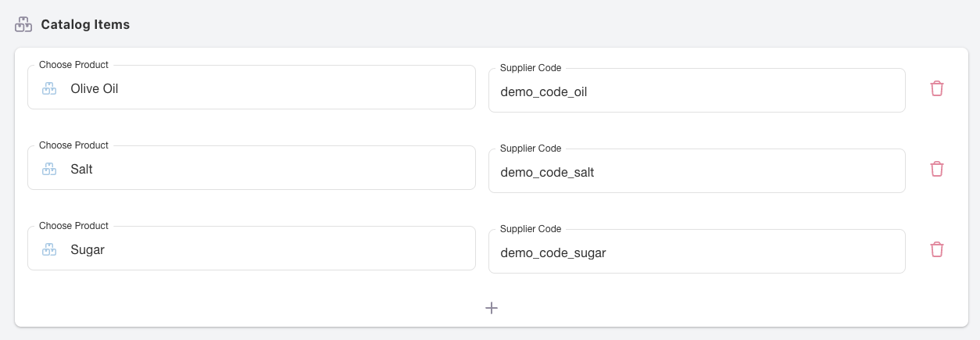This screenshot has height=340, width=980.
Task: Delete the Sugar catalog item row
Action: 937,249
